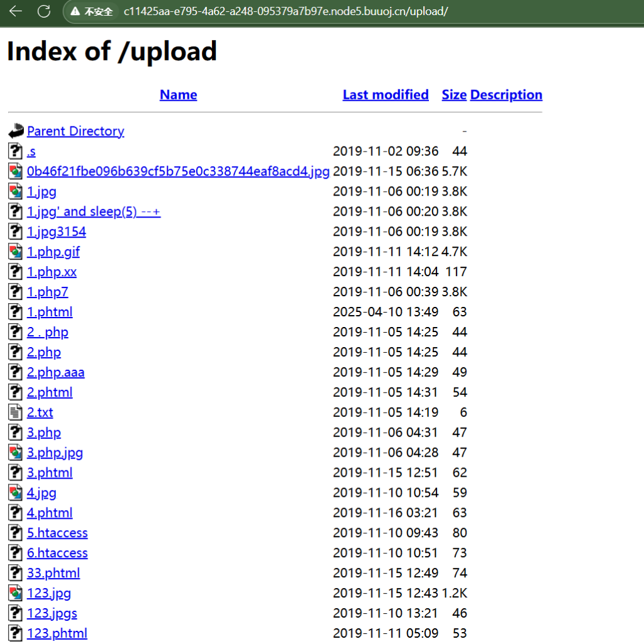Viewport: 644px width, 644px height.
Task: Sort listing by Size column
Action: pyautogui.click(x=454, y=95)
